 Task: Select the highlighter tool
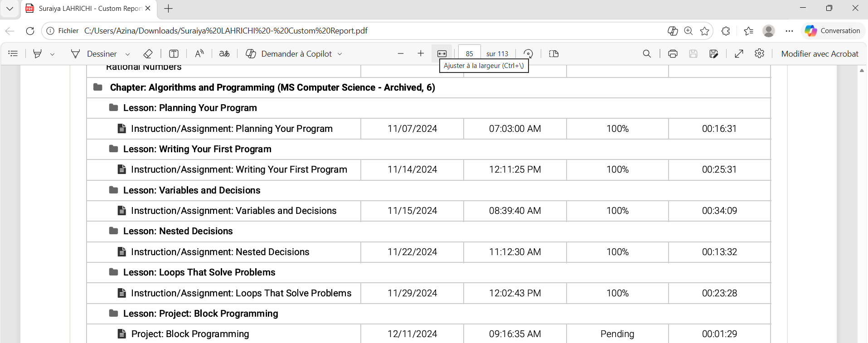[x=38, y=53]
